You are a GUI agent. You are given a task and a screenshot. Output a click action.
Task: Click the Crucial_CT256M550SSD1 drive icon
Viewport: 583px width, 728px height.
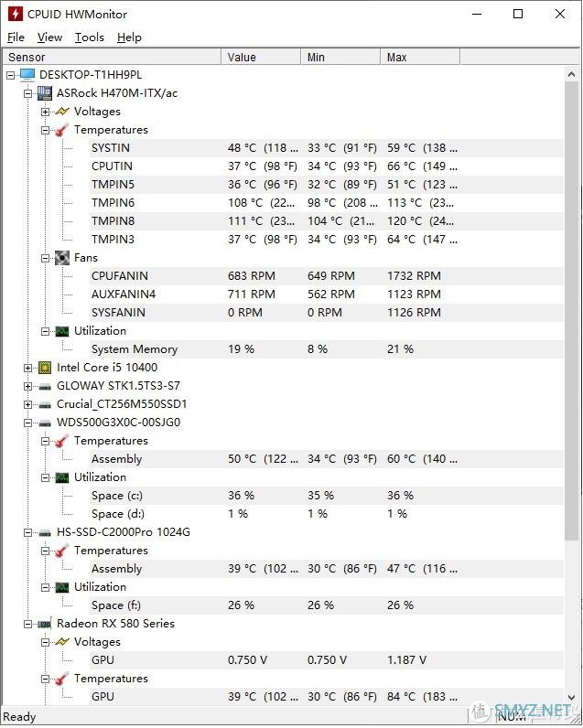tap(45, 404)
